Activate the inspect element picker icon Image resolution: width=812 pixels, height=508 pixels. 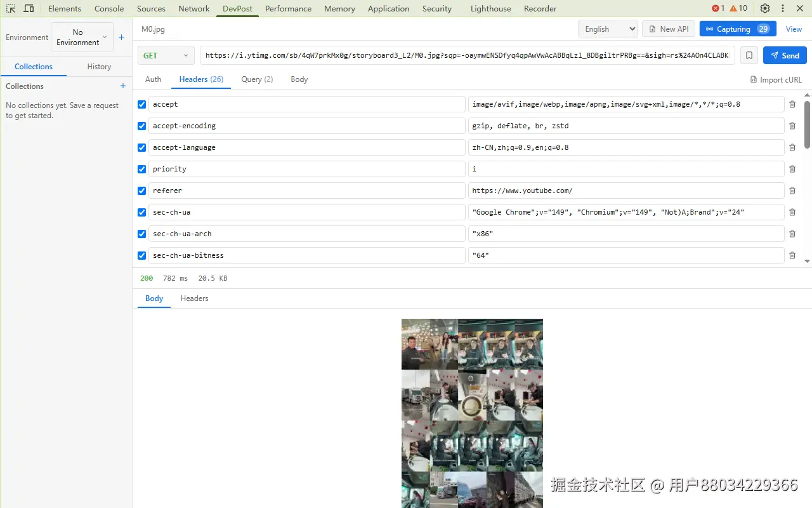(x=11, y=8)
